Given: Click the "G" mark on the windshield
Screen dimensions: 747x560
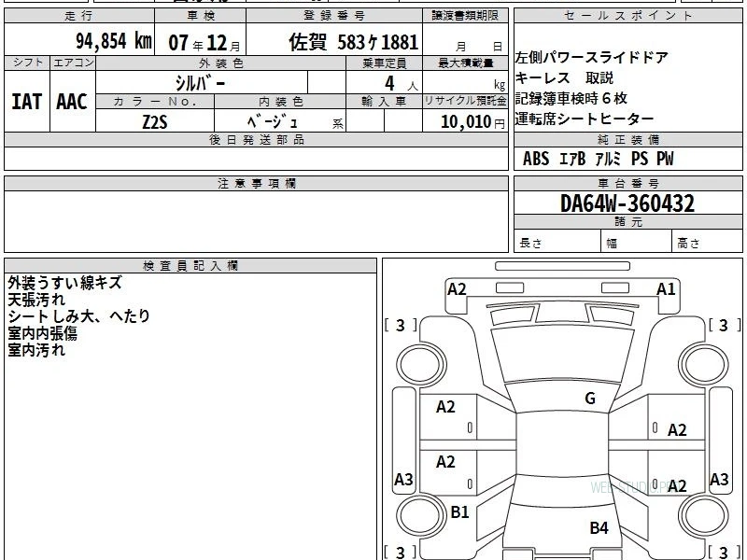Looking at the screenshot, I should tap(590, 399).
